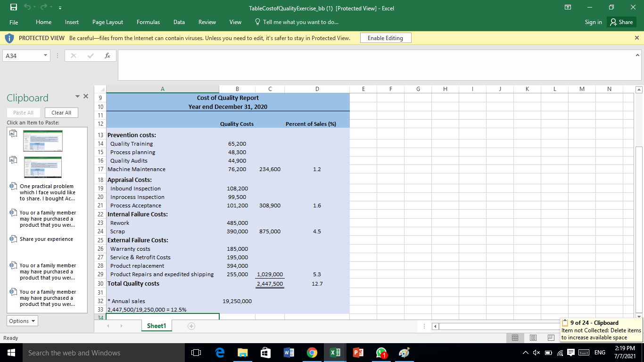Image resolution: width=644 pixels, height=362 pixels.
Task: Click the Sign in link
Action: [593, 22]
